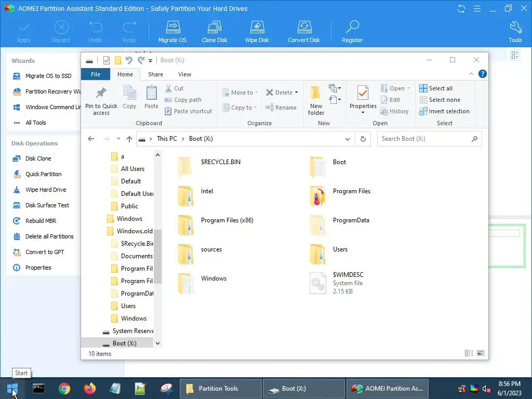Click the AOMEI refresh icon in title bar

(461, 9)
